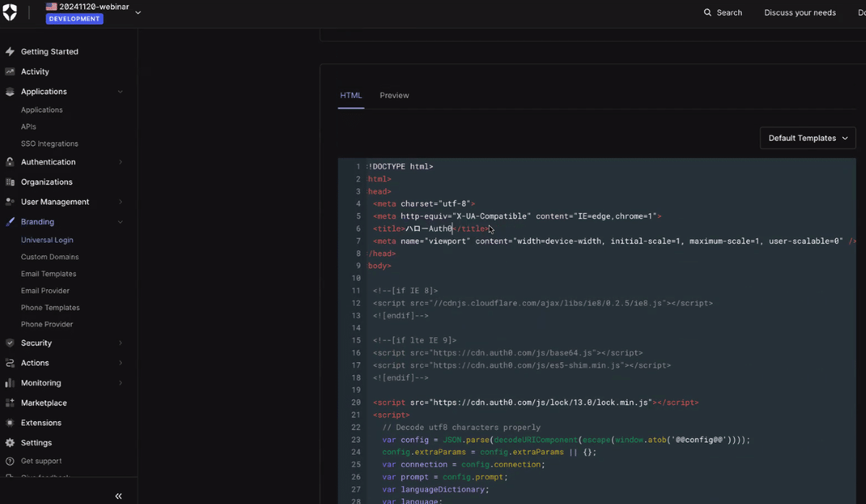
Task: Click the Auth0 shield logo
Action: (10, 12)
